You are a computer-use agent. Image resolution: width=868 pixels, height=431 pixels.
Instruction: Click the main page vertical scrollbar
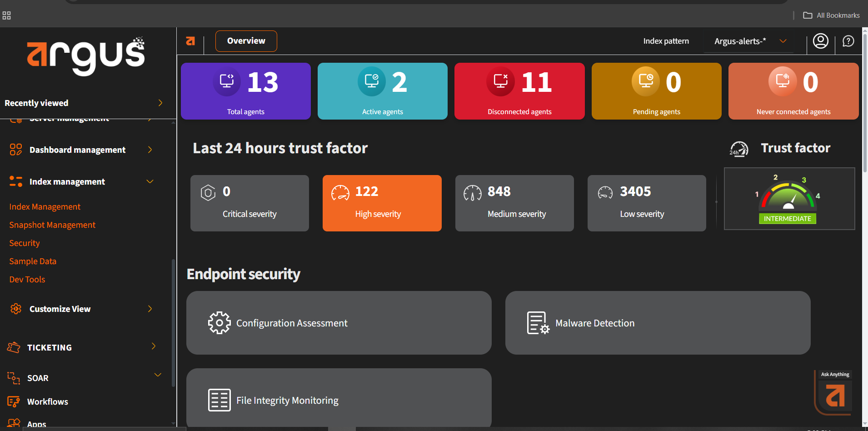[865, 102]
